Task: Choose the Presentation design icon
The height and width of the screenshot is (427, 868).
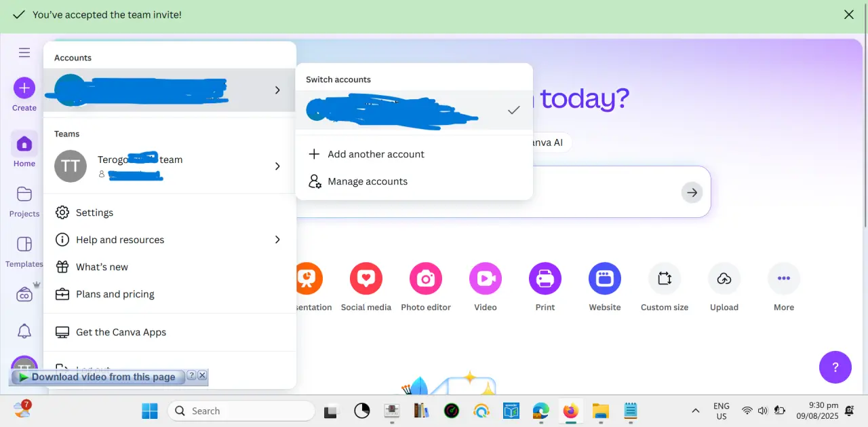Action: pyautogui.click(x=309, y=278)
